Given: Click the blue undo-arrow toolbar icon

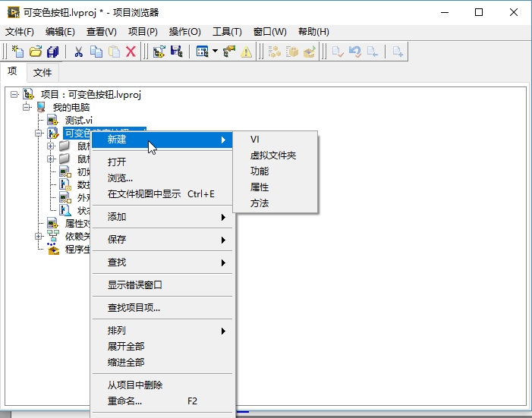Looking at the screenshot, I should click(x=355, y=52).
